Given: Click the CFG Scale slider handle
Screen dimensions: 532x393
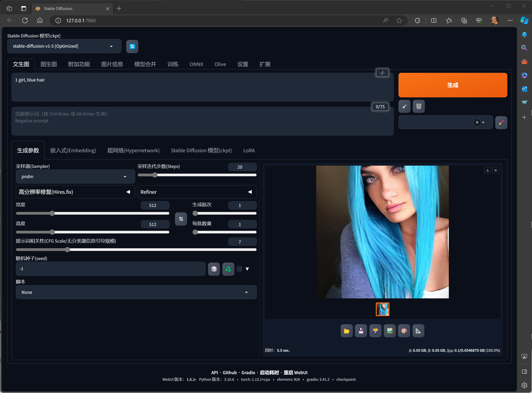Looking at the screenshot, I should pyautogui.click(x=68, y=250).
